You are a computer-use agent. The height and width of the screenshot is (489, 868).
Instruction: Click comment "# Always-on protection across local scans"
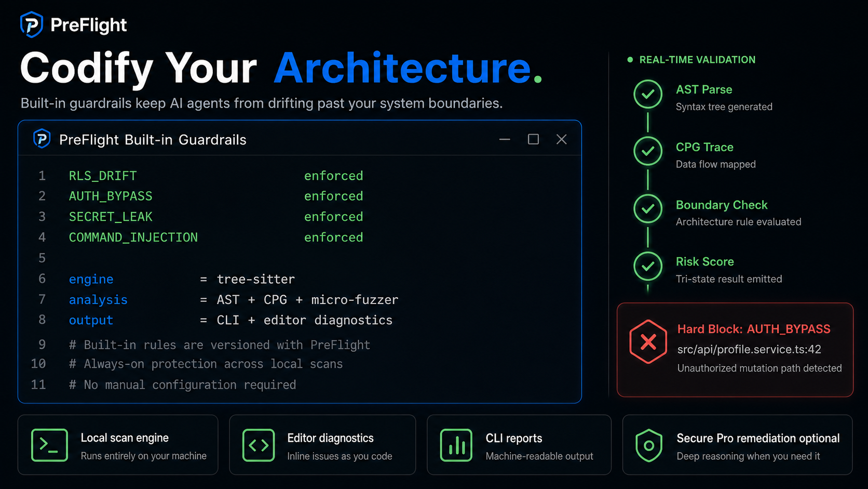point(206,364)
